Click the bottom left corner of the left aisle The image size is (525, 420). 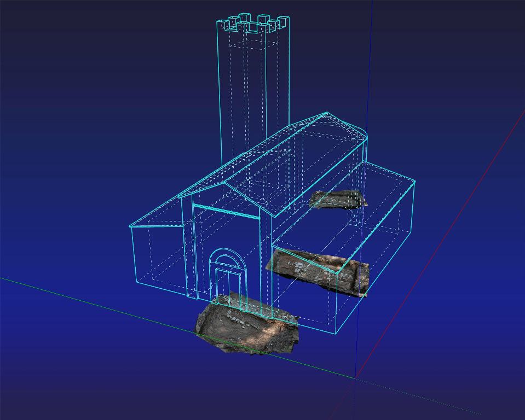pyautogui.click(x=136, y=283)
